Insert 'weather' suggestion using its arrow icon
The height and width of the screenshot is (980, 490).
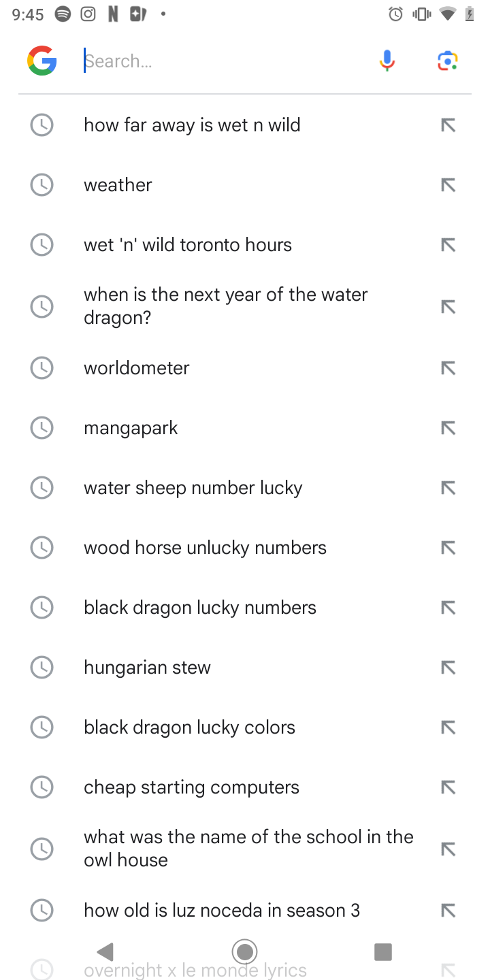click(x=447, y=185)
